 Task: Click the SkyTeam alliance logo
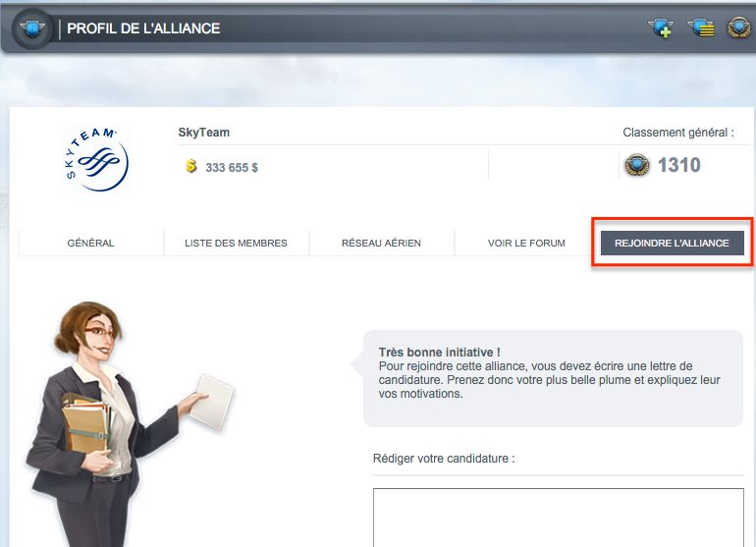click(96, 160)
